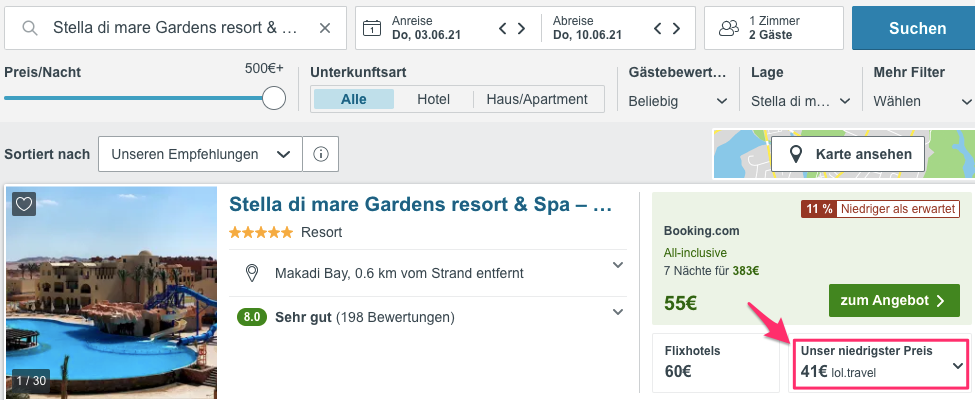This screenshot has width=975, height=400.
Task: Open guests and rooms selector
Action: point(774,28)
